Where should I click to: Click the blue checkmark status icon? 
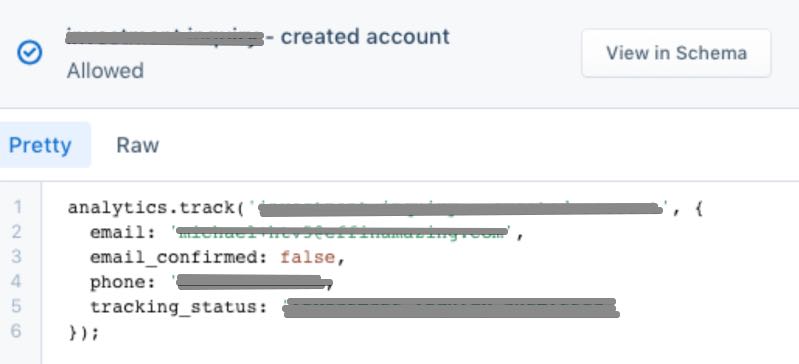[x=30, y=53]
